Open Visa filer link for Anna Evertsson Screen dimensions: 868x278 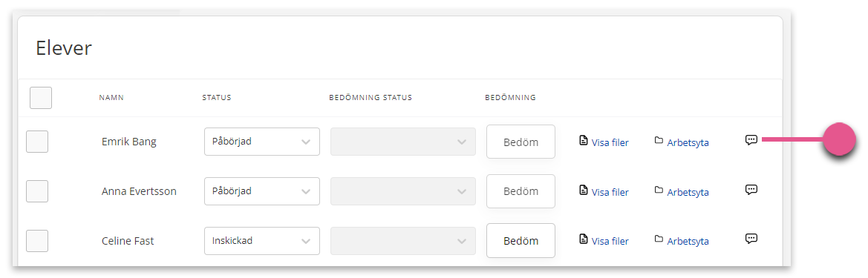(610, 192)
